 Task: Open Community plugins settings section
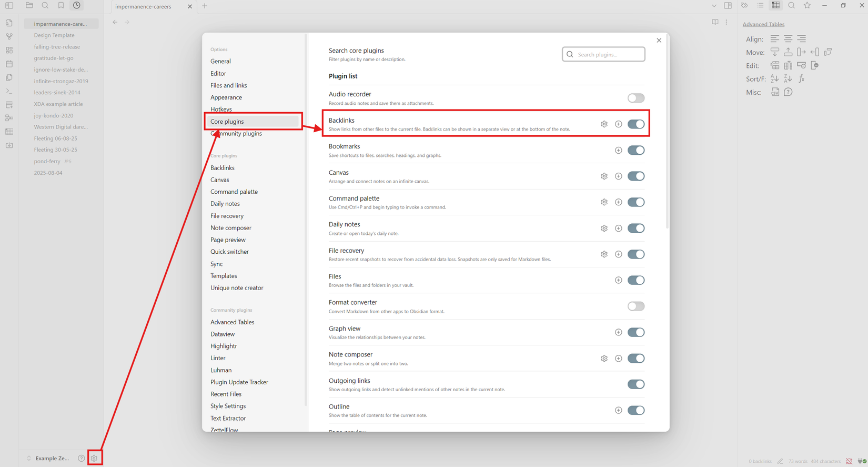pos(236,134)
